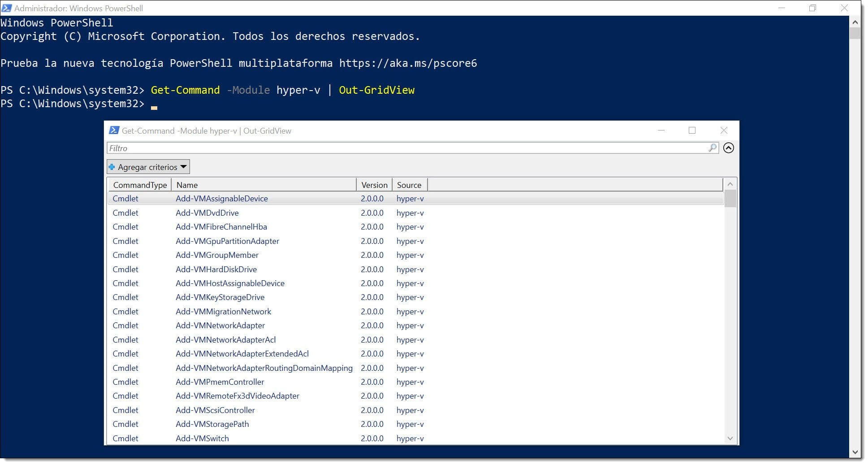Select the Add-VMRemoteFx3dVideoAdapter row
This screenshot has width=868, height=465.
pos(415,396)
